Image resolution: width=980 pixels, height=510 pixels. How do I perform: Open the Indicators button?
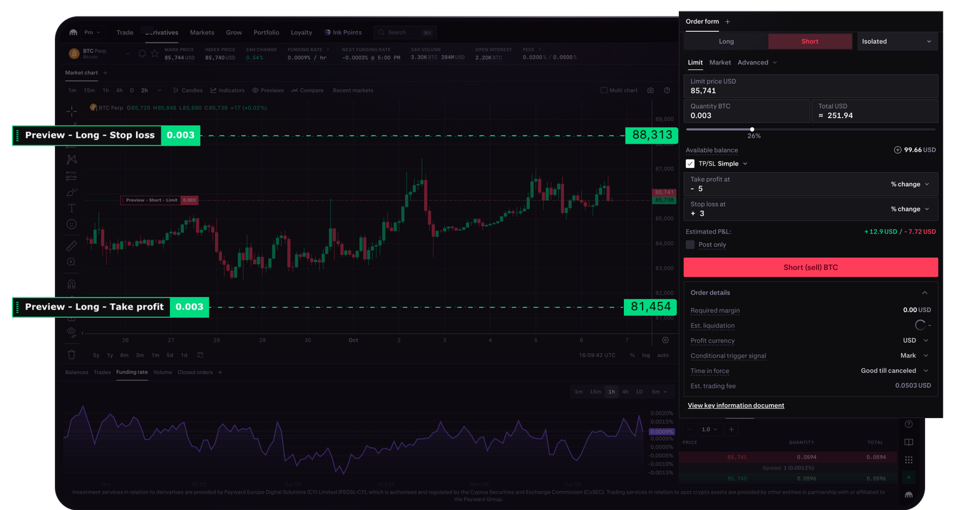[x=228, y=91]
